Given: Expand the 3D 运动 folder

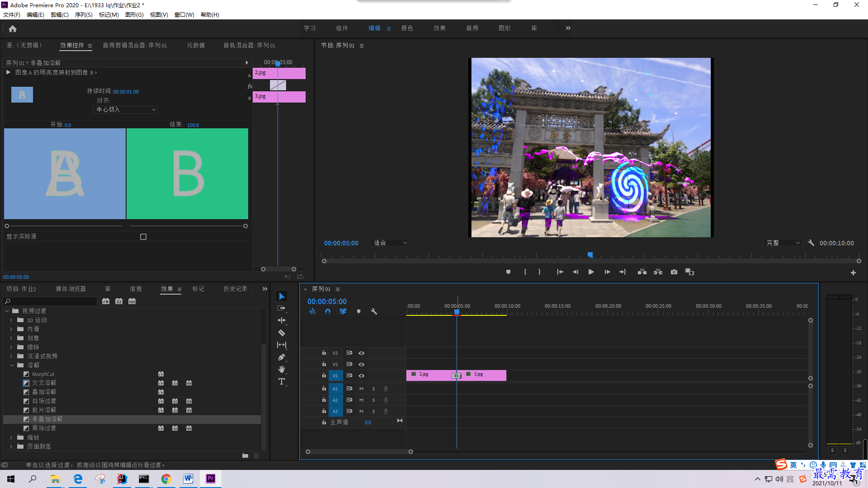Looking at the screenshot, I should 11,320.
